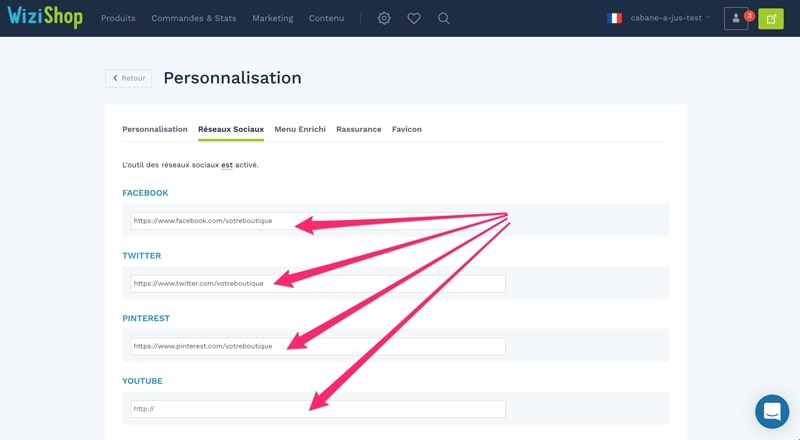800x440 pixels.
Task: Open the settings gear icon
Action: pos(384,18)
